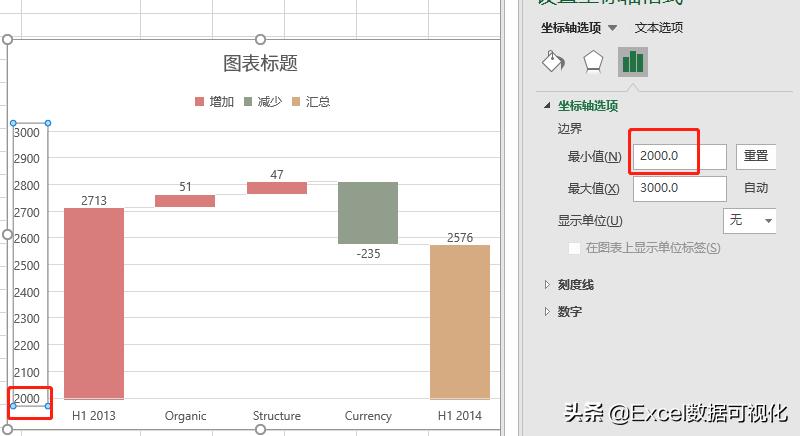Viewport: 800px width, 436px height.
Task: Click the 3000 axis label
Action: tap(27, 133)
